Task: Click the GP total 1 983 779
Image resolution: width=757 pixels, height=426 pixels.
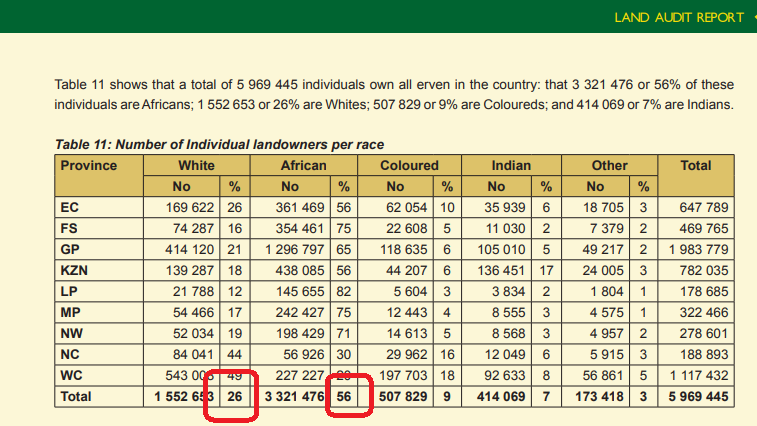Action: (699, 250)
